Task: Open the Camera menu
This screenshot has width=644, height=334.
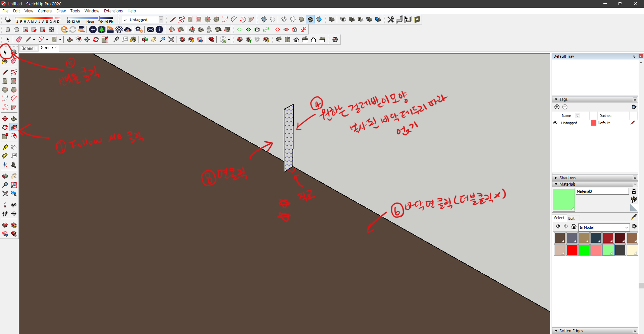Action: (45, 11)
